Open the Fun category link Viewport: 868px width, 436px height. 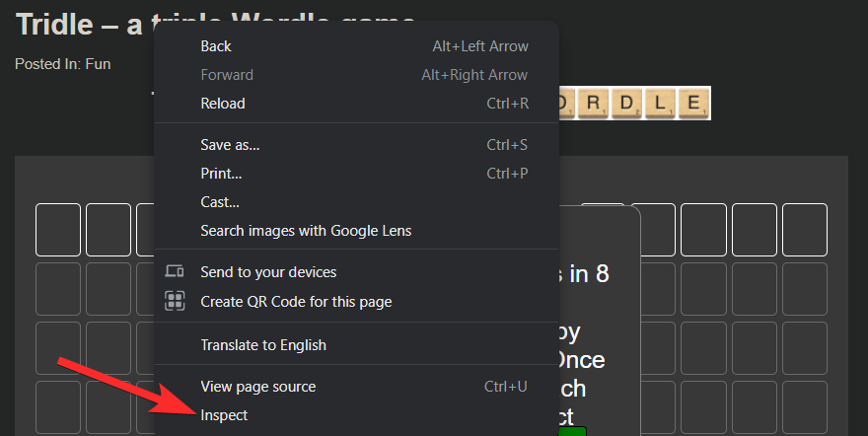click(98, 64)
